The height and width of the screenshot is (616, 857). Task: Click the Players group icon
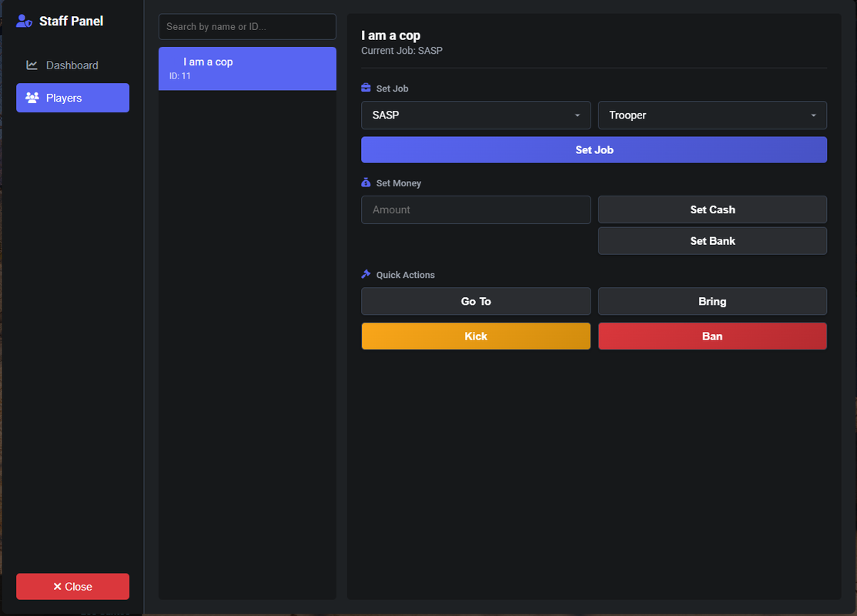32,97
